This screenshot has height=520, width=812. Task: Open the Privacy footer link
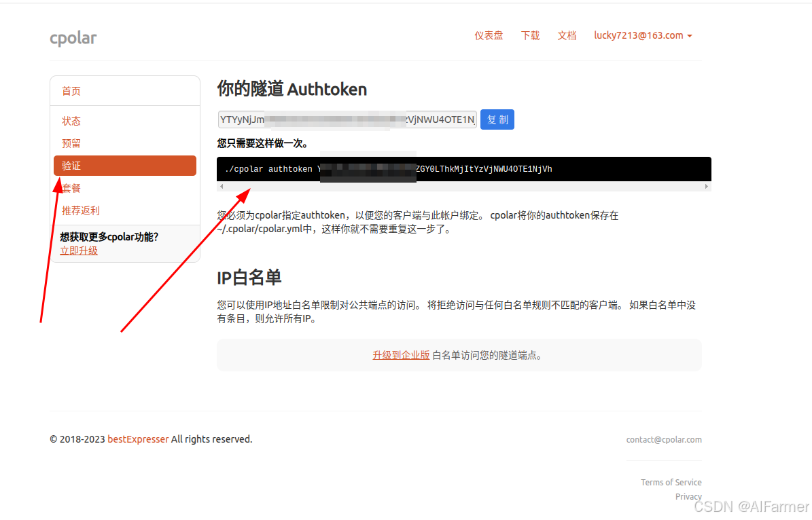tap(688, 497)
